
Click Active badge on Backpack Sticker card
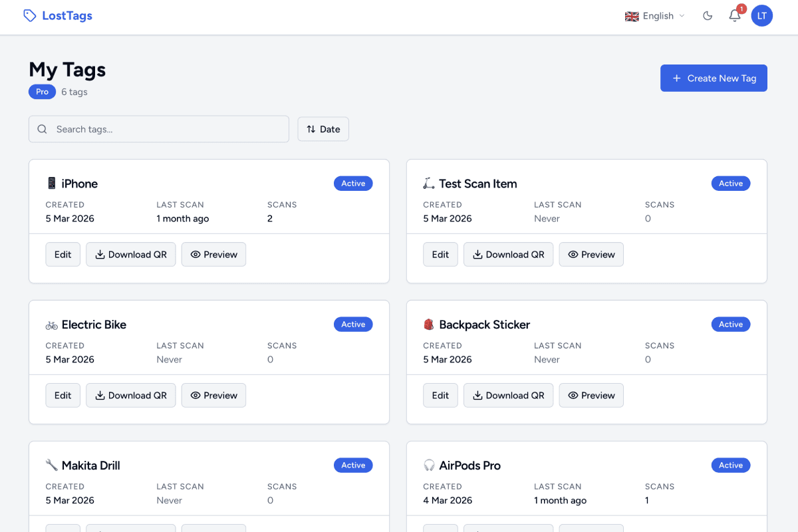[731, 325]
